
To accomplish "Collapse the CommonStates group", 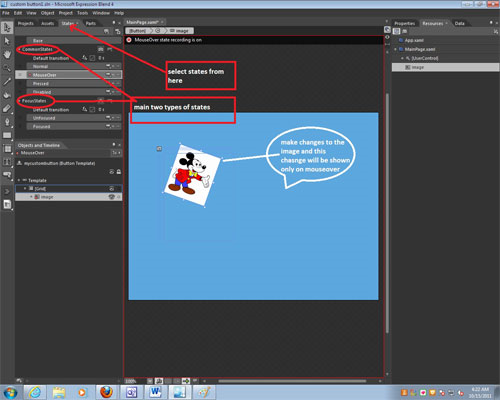I will tap(19, 49).
